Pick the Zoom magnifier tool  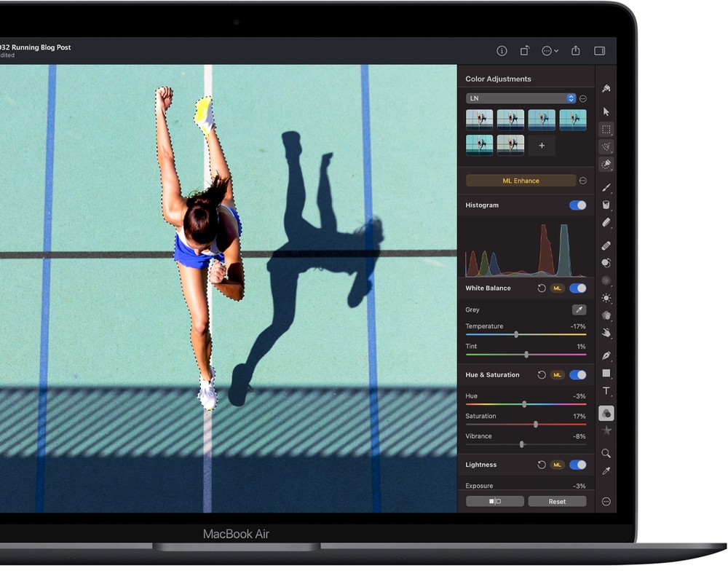(606, 453)
